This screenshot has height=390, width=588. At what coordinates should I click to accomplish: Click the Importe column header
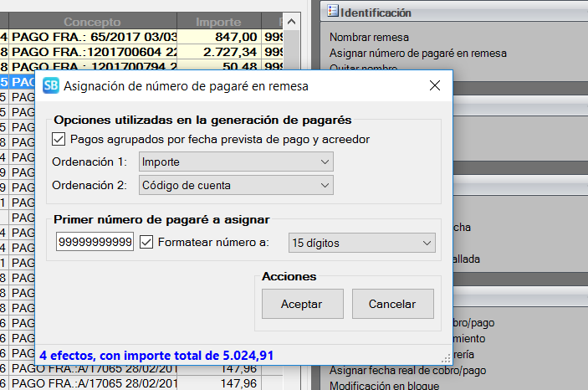pos(218,22)
